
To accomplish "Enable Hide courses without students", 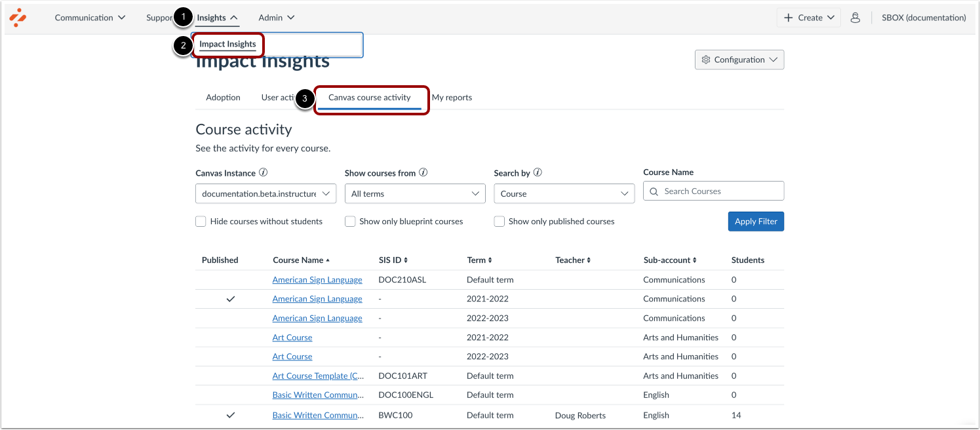I will coord(201,222).
